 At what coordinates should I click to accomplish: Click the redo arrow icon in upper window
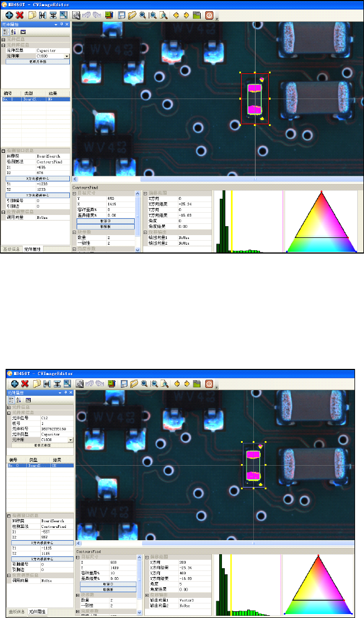point(97,15)
